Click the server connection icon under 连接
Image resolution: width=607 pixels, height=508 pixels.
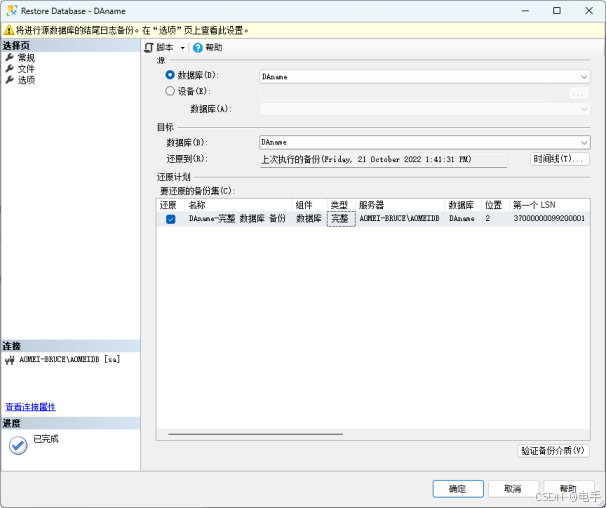tap(10, 359)
